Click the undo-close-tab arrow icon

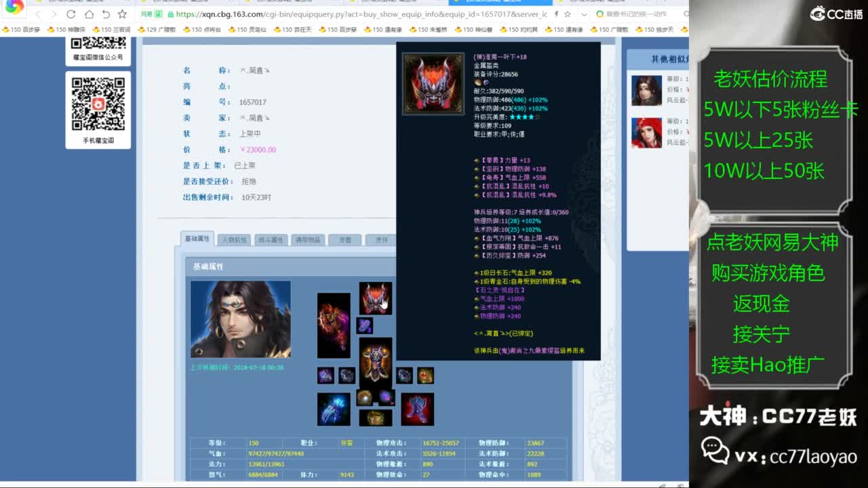click(106, 14)
